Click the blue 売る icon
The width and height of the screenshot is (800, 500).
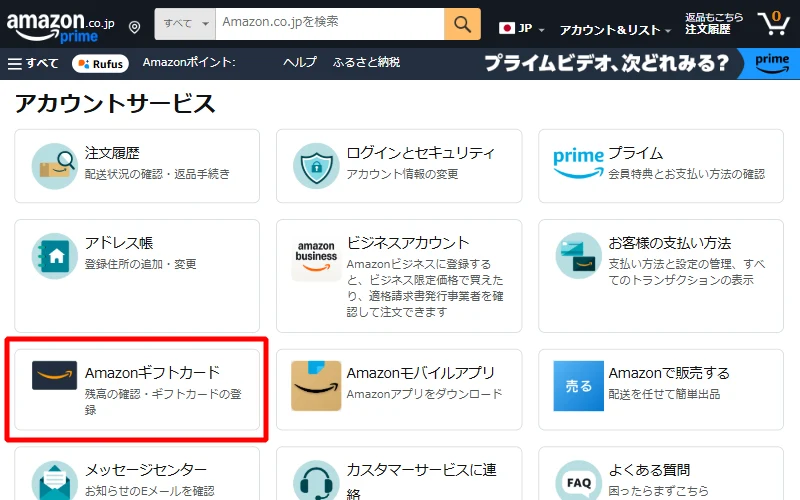click(x=579, y=386)
